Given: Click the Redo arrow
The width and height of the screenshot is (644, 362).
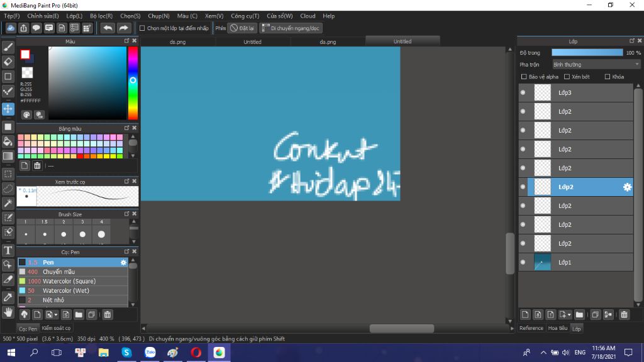Looking at the screenshot, I should point(123,28).
